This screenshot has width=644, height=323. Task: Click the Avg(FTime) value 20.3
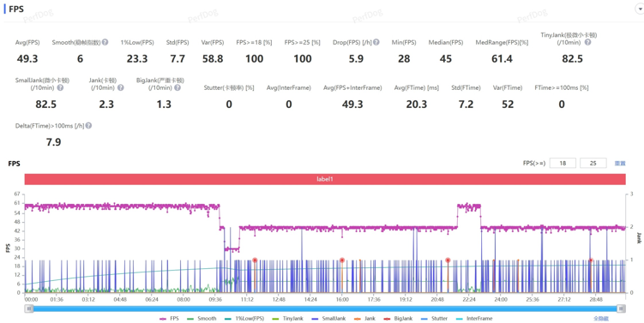pos(417,105)
